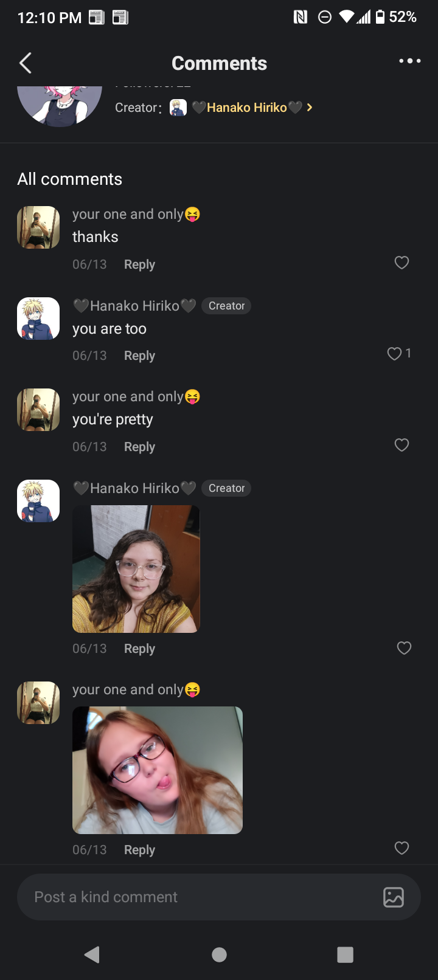This screenshot has width=438, height=980.
Task: Like the last photo comment with heart
Action: pyautogui.click(x=401, y=848)
